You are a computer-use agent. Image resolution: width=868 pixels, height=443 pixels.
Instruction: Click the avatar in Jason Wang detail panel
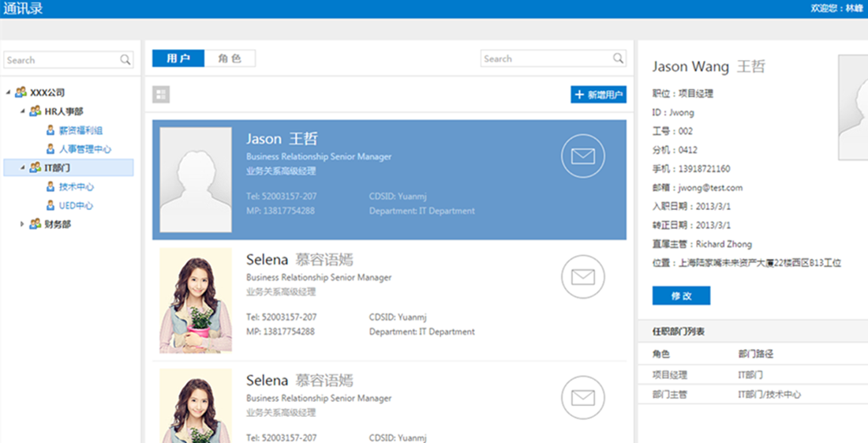(x=853, y=107)
